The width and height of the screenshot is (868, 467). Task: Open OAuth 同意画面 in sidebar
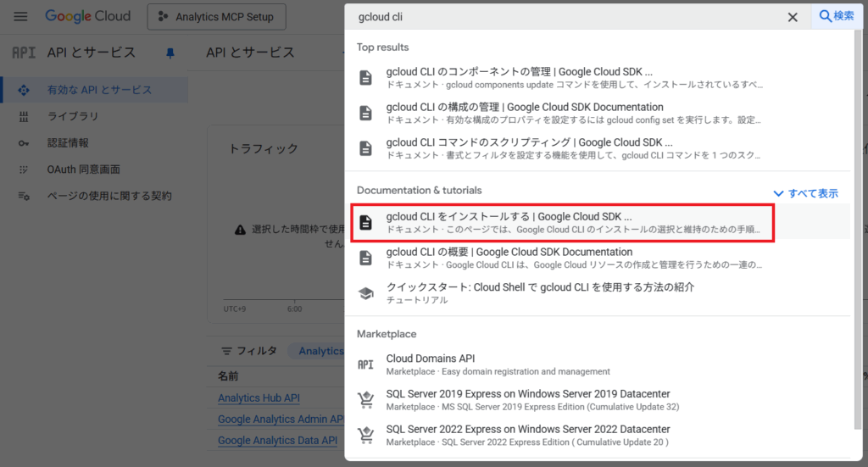[x=83, y=170]
